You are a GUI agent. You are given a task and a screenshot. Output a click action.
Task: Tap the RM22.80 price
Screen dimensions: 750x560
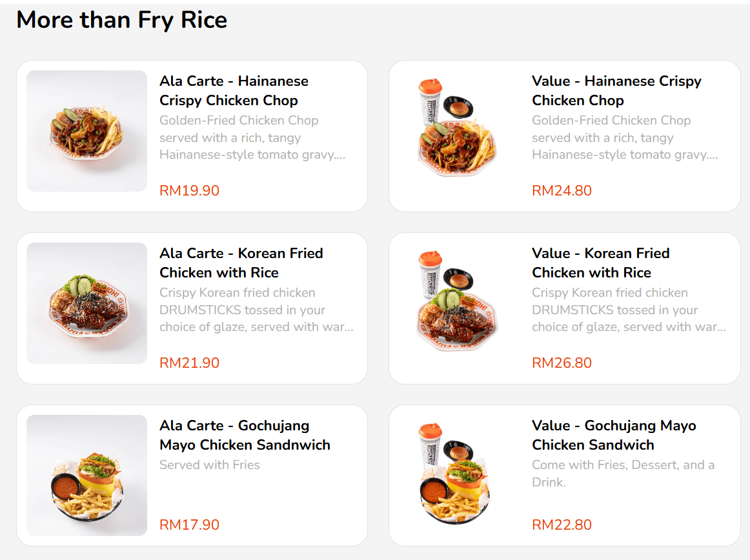tap(562, 525)
